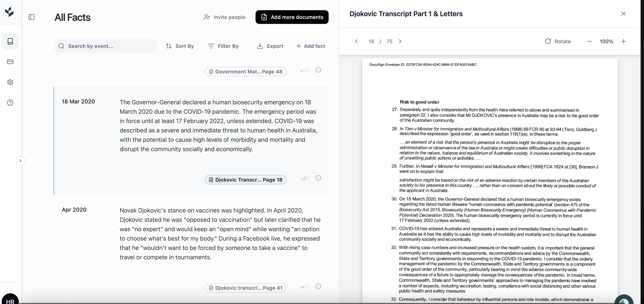Screen dimensions: 644x304
Task: Click the DocuSign Envelope ID line
Action: point(423,65)
